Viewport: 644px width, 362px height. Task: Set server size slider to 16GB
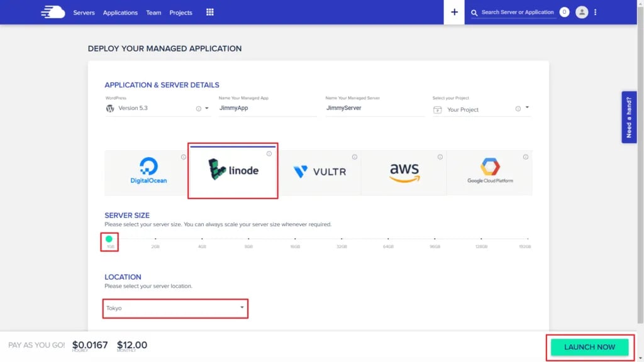(x=295, y=239)
